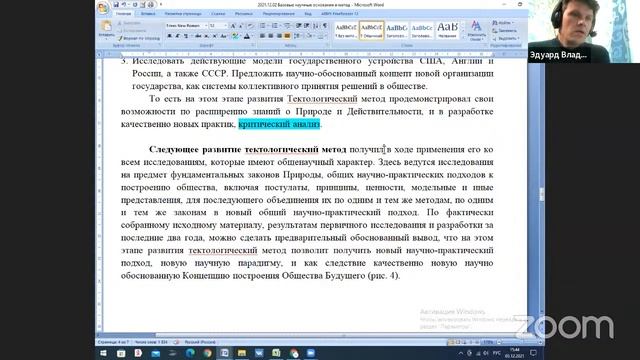Open Microsoft Edge from taskbar
The width and height of the screenshot is (640, 360).
click(190, 353)
